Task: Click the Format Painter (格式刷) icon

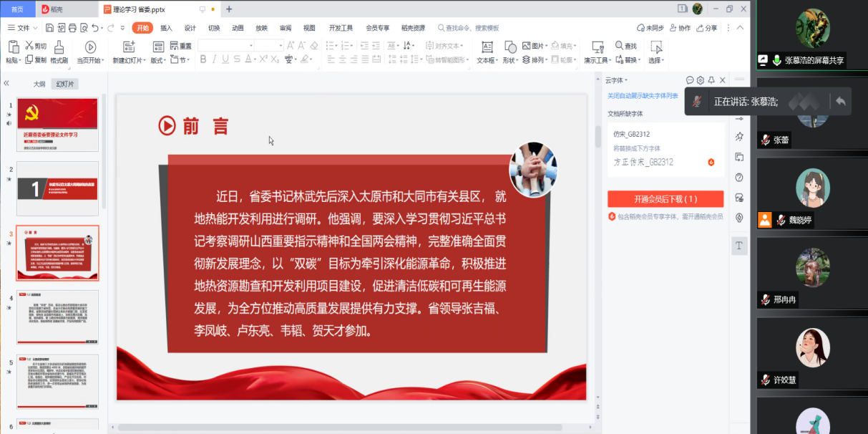Action: pos(59,47)
